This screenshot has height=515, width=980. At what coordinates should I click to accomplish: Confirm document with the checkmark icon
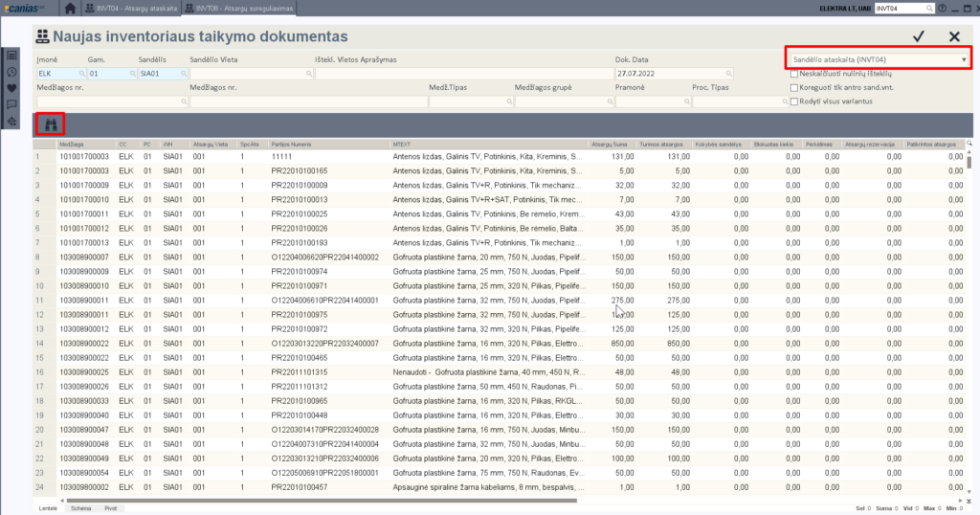pyautogui.click(x=919, y=36)
